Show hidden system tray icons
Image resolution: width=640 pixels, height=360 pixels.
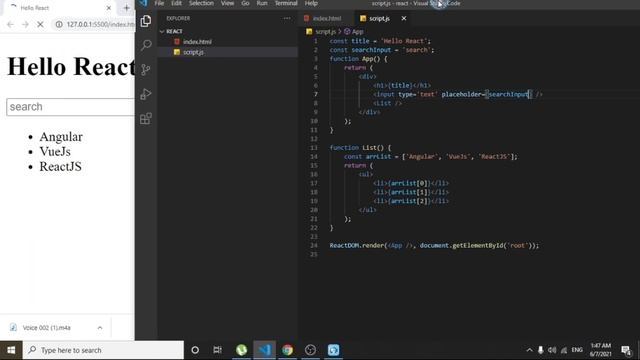[x=529, y=350]
